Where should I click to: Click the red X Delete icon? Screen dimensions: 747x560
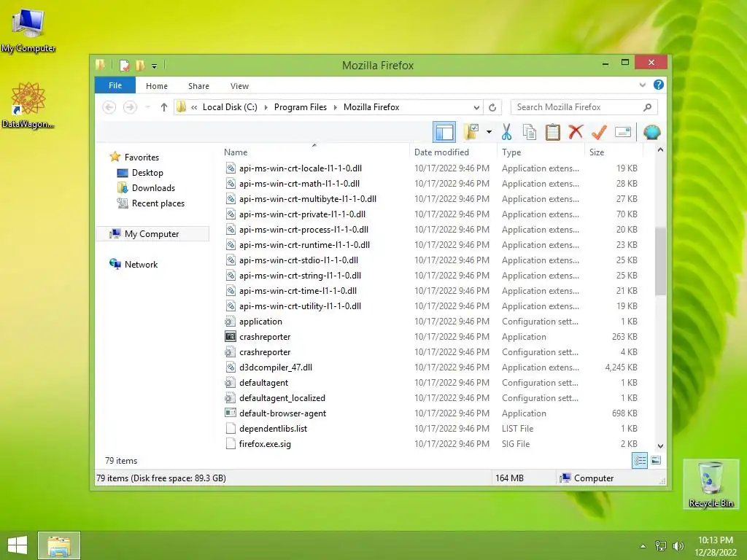pyautogui.click(x=576, y=132)
